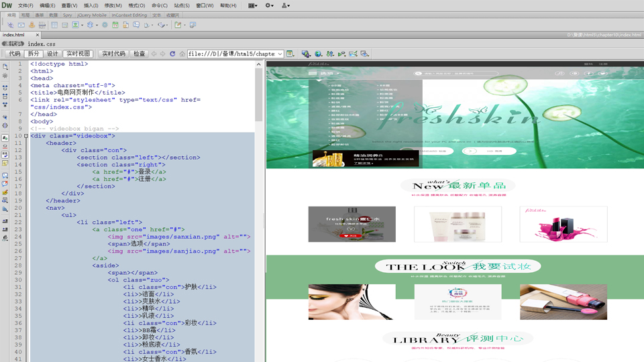Click the Refresh icon in document toolbar
This screenshot has height=362, width=644.
(172, 54)
